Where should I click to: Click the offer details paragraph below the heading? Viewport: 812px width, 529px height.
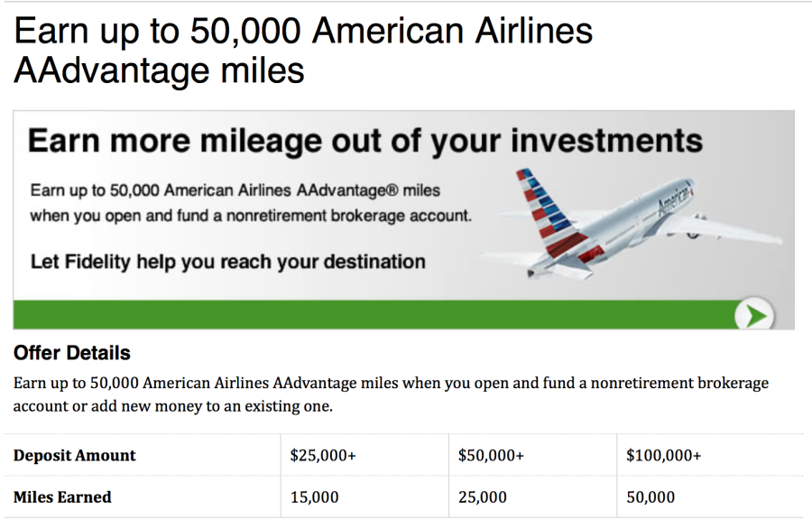pos(391,394)
